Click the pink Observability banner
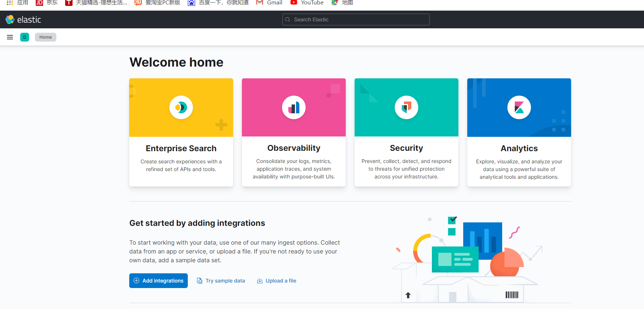This screenshot has width=644, height=309. tap(294, 107)
